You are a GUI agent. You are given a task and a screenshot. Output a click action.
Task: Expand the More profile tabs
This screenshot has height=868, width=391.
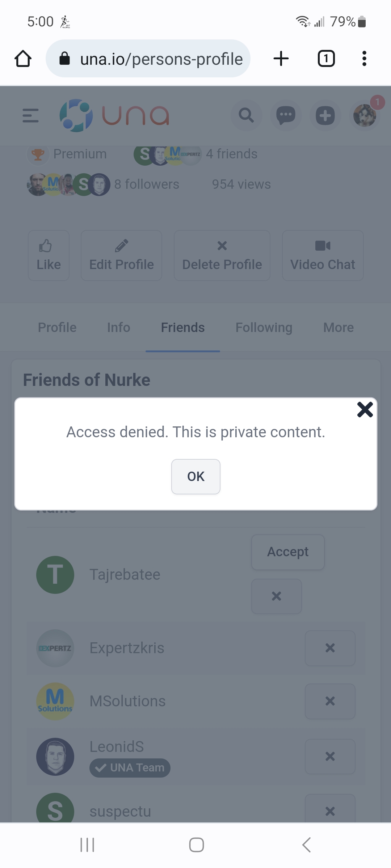click(x=338, y=328)
